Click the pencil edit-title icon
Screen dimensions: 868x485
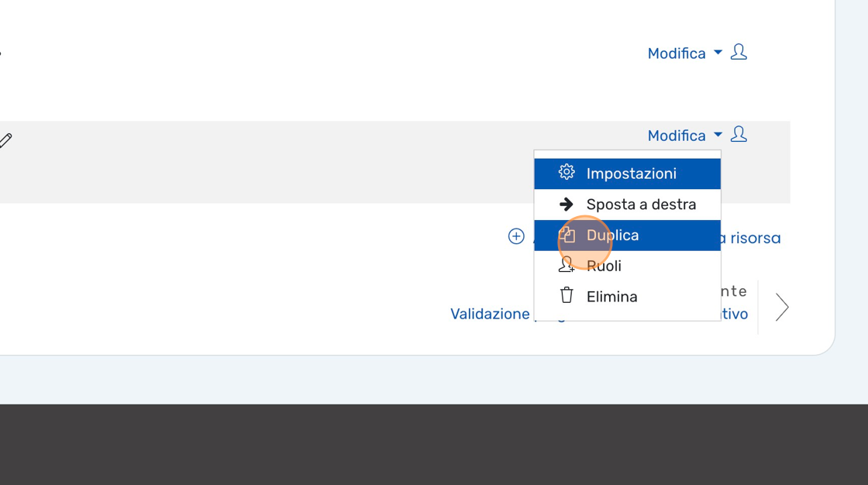(x=5, y=140)
